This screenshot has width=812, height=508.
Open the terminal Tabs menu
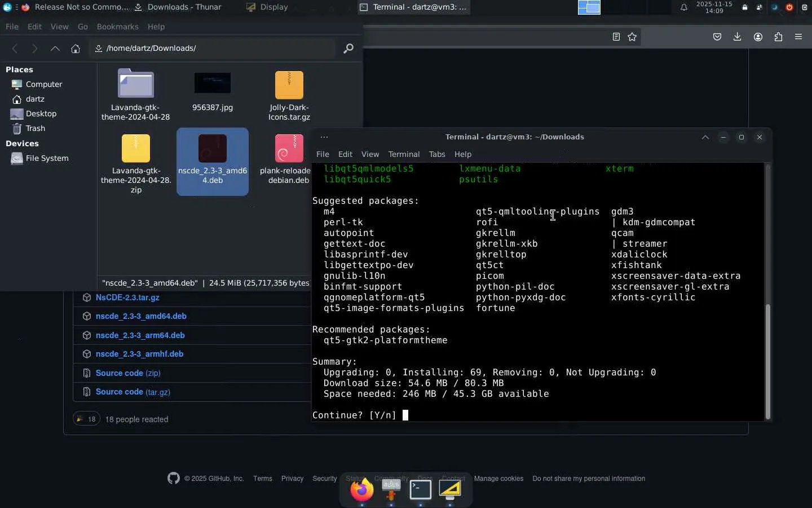click(x=437, y=154)
